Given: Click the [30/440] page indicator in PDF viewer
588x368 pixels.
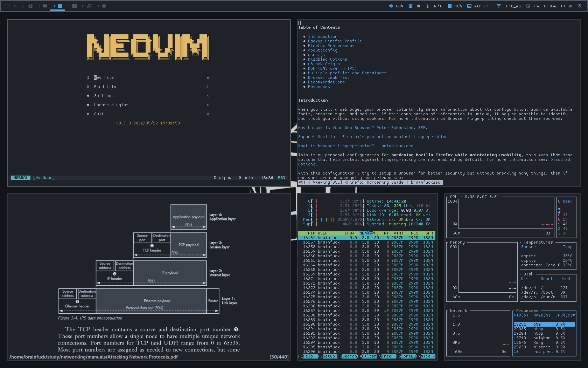Looking at the screenshot, I should (279, 357).
